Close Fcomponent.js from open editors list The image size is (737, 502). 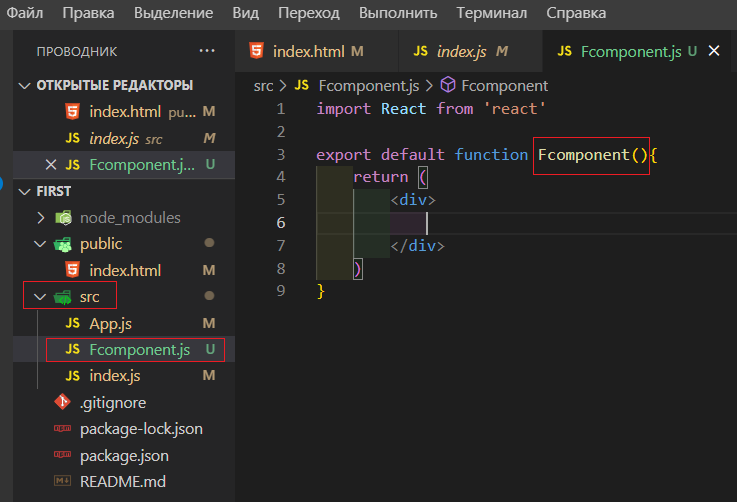[x=51, y=165]
